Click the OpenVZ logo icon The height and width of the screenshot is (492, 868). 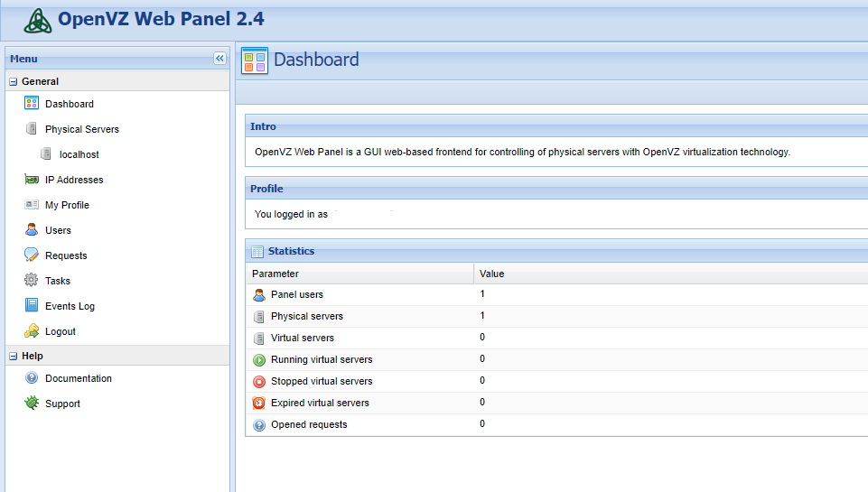pos(38,21)
